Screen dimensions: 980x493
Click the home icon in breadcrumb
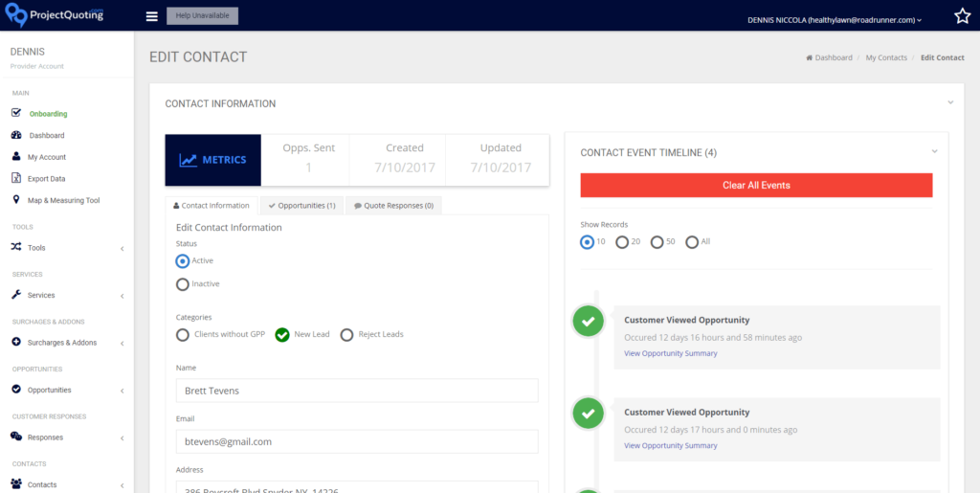(x=809, y=57)
